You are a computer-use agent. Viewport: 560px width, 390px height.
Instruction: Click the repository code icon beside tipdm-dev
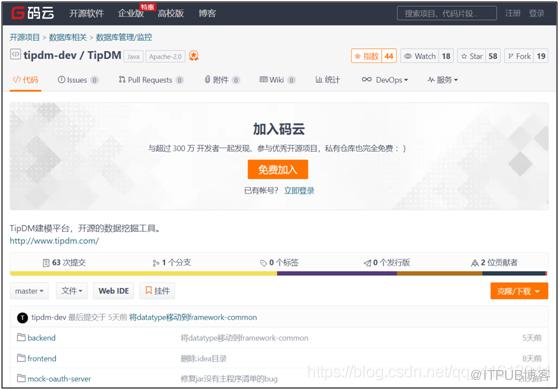point(15,55)
